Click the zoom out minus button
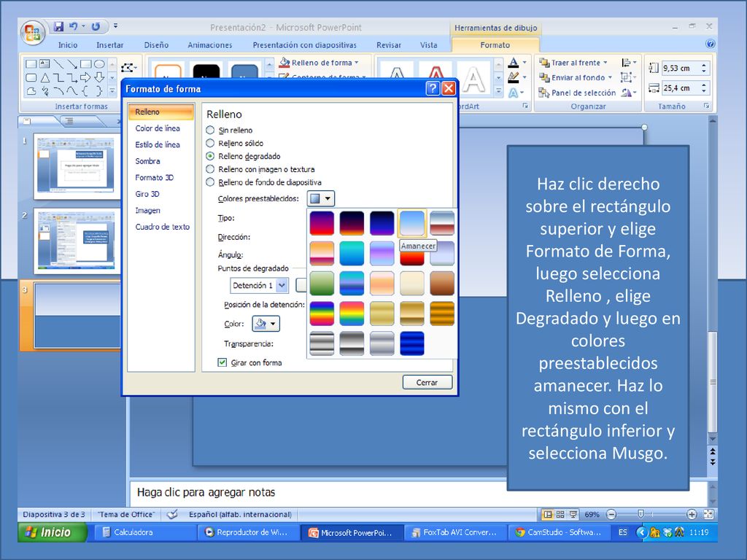This screenshot has width=747, height=560. (x=612, y=514)
